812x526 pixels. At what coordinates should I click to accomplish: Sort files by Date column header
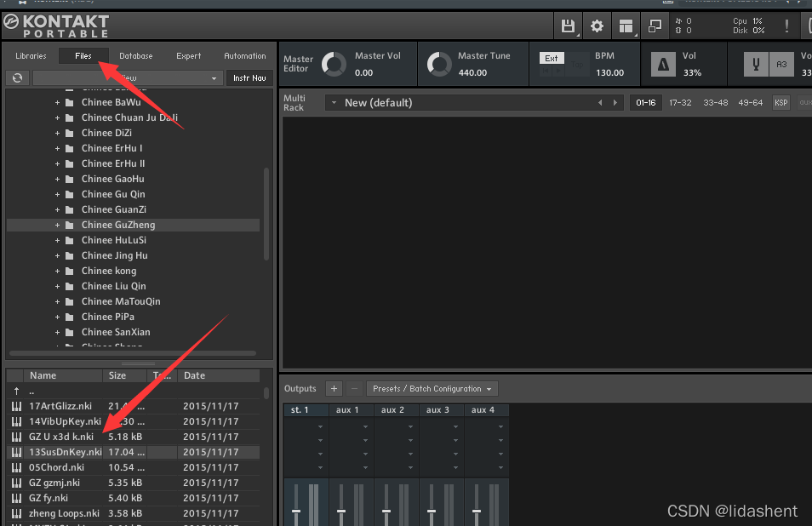[x=219, y=375]
